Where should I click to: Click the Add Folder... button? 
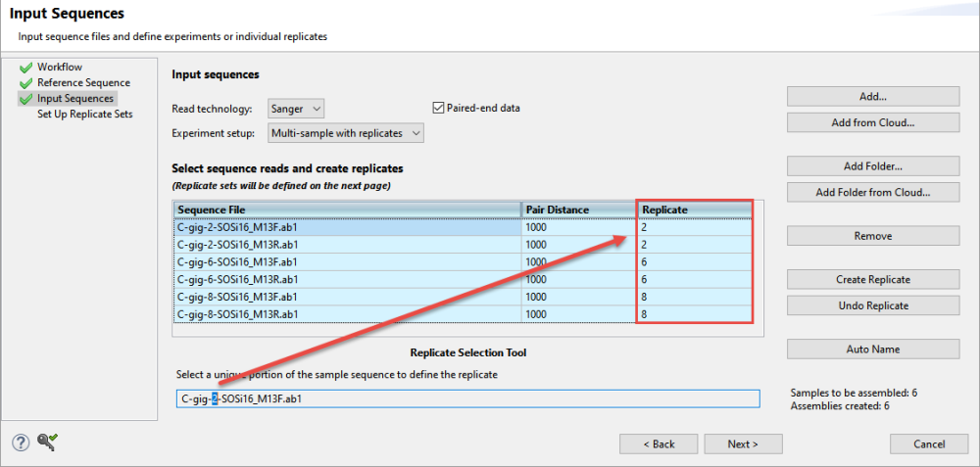pyautogui.click(x=873, y=166)
